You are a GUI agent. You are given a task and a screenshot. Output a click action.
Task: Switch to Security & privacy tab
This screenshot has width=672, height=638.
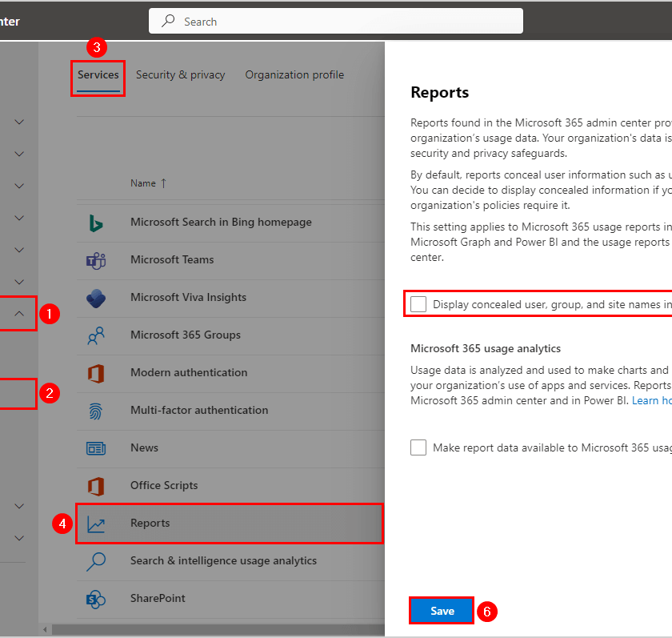pos(181,74)
